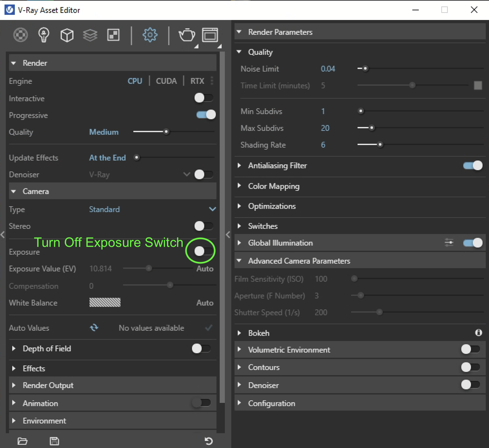Enable the Denoiser switch under Render

tap(204, 174)
